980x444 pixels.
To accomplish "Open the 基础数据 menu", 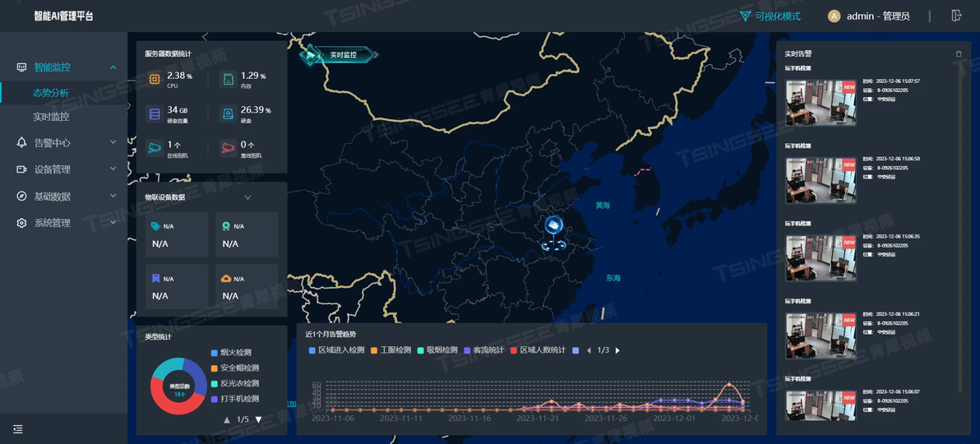I will (x=64, y=196).
